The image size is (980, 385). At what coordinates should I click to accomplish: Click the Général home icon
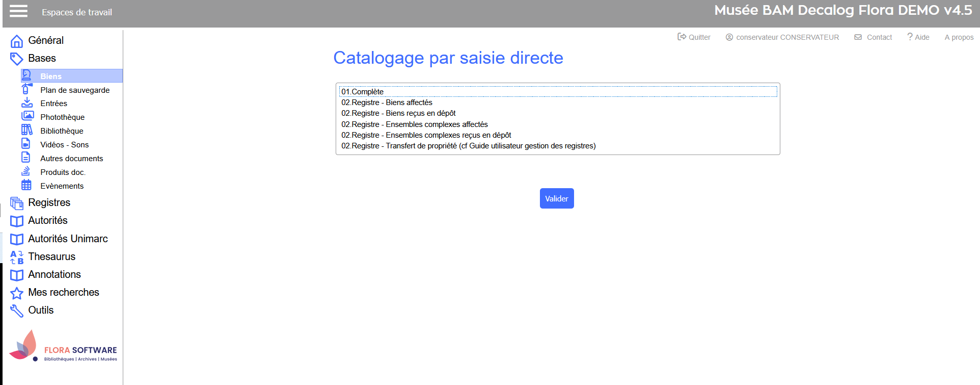17,41
